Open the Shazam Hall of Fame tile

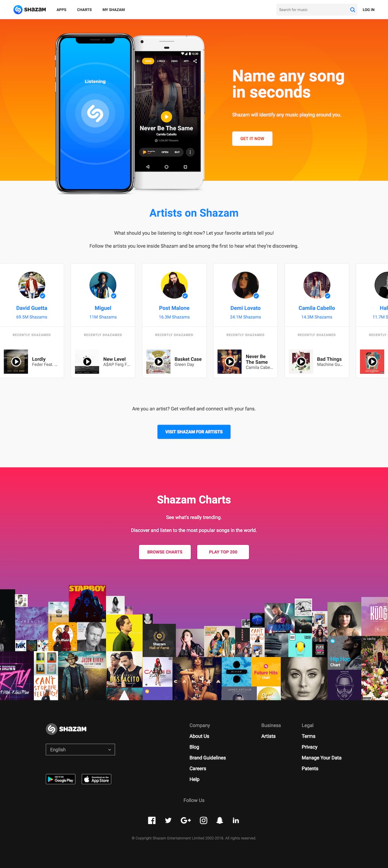(x=159, y=640)
